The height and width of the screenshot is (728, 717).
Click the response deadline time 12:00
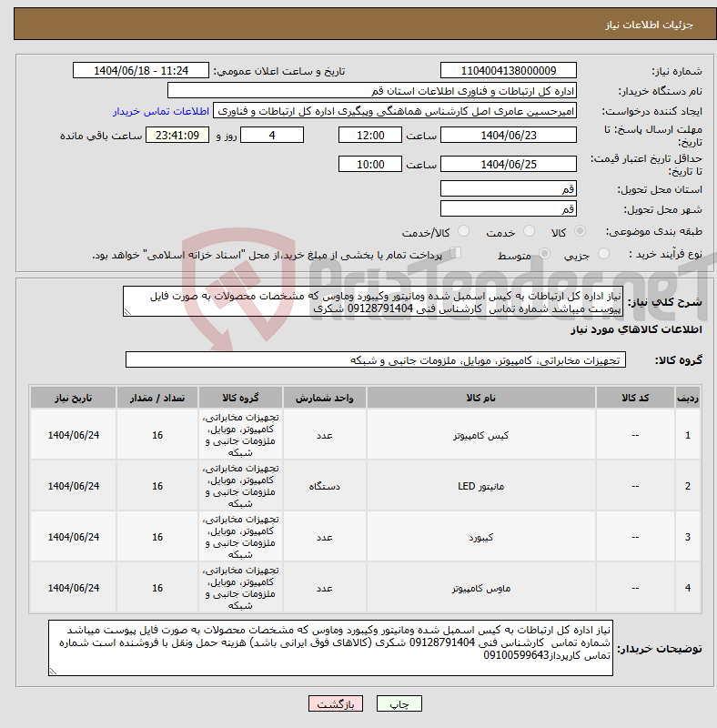(x=370, y=135)
